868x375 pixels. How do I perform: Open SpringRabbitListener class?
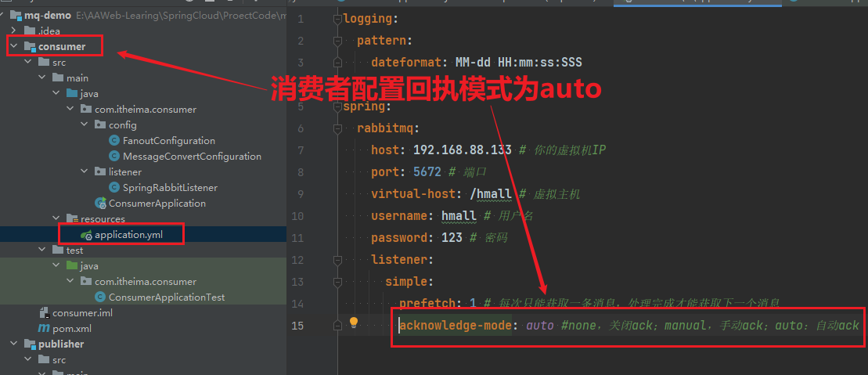point(170,188)
